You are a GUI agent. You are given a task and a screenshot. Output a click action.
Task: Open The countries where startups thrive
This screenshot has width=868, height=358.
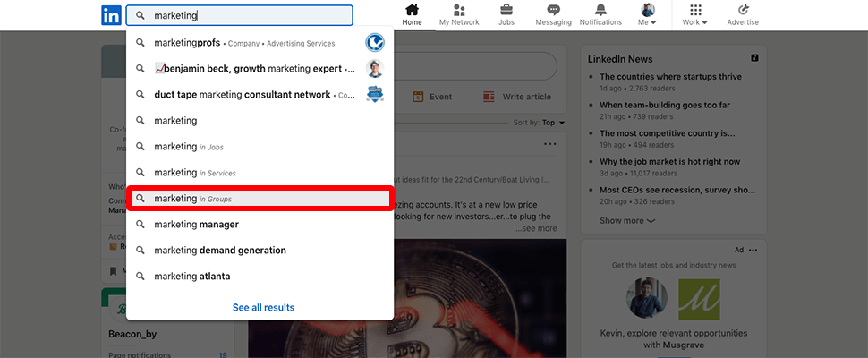[670, 77]
